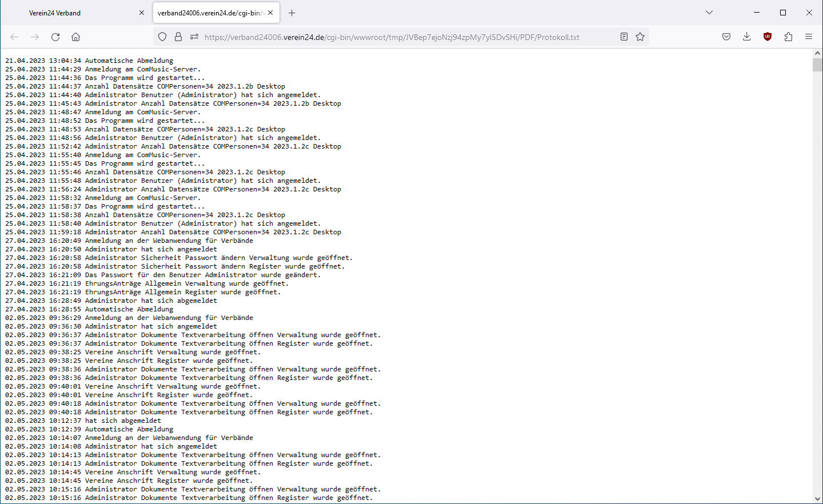Open the tracking protection shield icon
The height and width of the screenshot is (504, 823).
162,37
